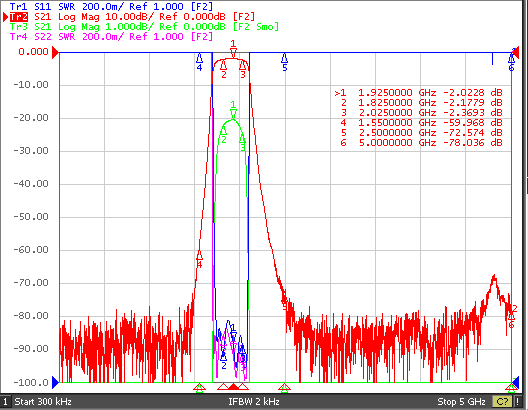Screen dimensions: 528x410
Task: Click the yellow C? calibration status indicator
Action: pyautogui.click(x=502, y=402)
